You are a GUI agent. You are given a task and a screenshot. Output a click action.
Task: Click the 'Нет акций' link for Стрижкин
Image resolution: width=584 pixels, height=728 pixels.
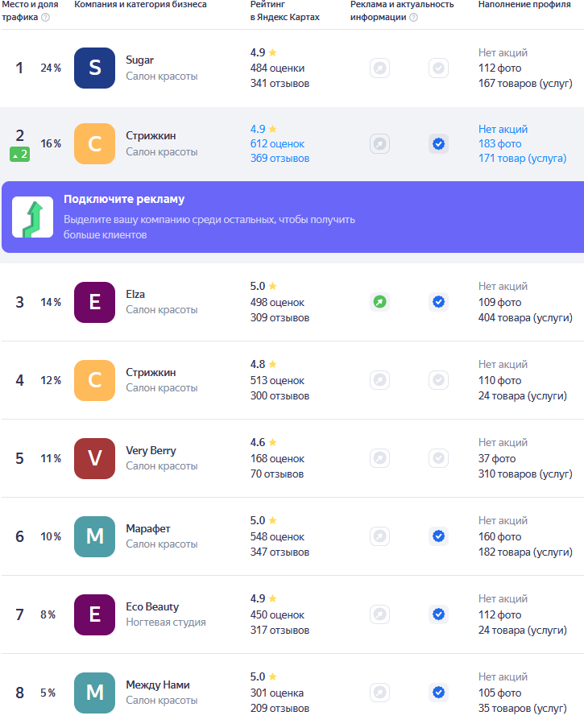point(503,129)
